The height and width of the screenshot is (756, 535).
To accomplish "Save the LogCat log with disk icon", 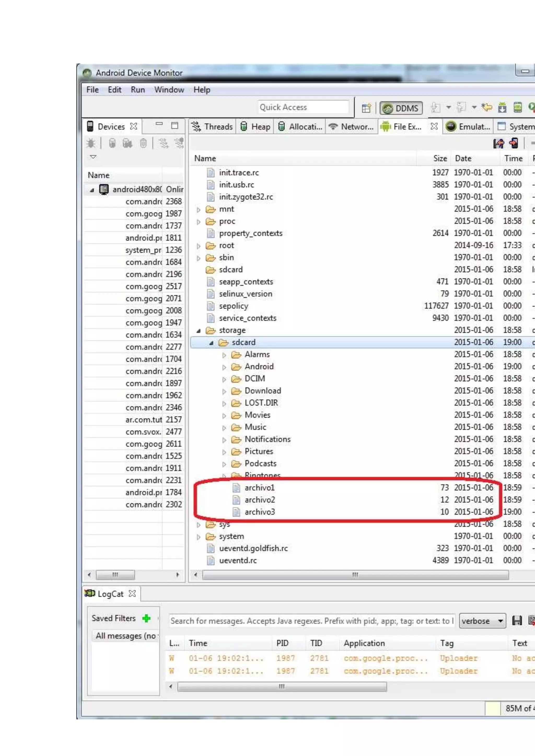I will click(517, 621).
